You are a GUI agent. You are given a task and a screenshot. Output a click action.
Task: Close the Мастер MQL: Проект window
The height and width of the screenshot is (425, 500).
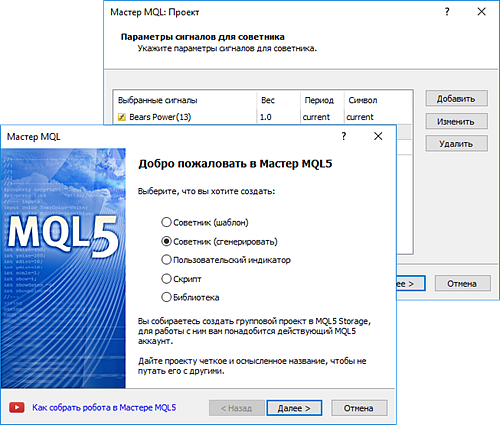(x=481, y=12)
